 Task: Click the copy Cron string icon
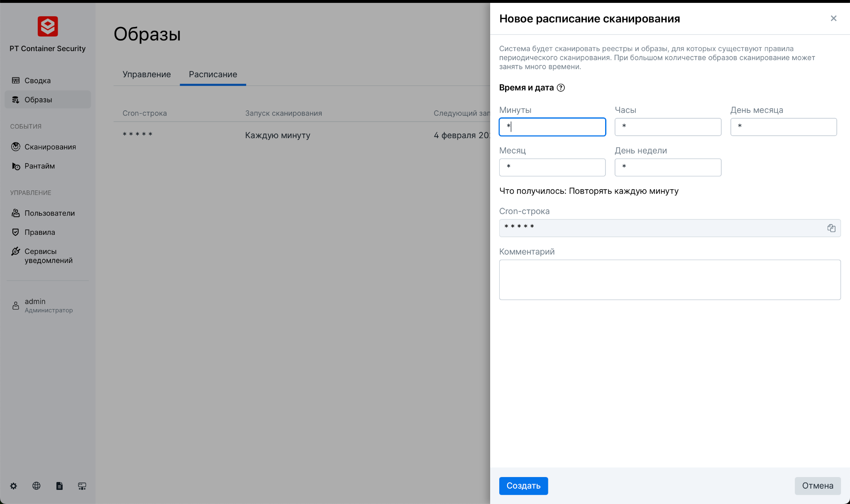click(x=831, y=228)
